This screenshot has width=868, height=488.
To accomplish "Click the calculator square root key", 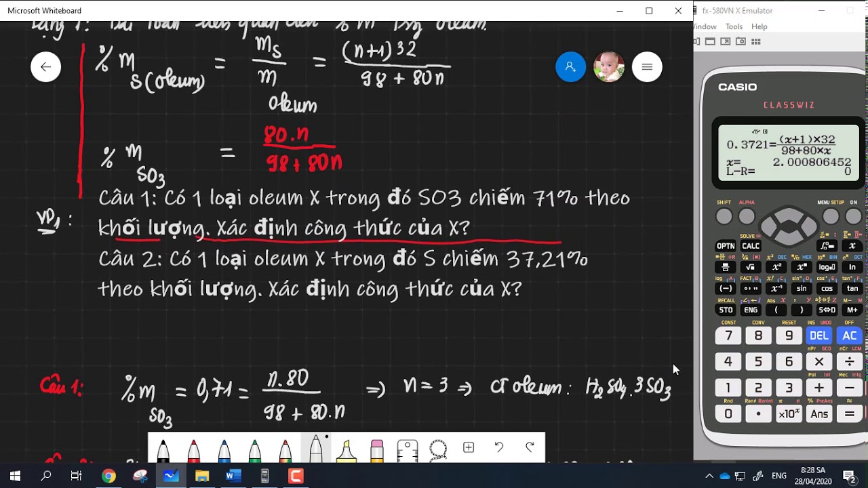I will point(751,267).
